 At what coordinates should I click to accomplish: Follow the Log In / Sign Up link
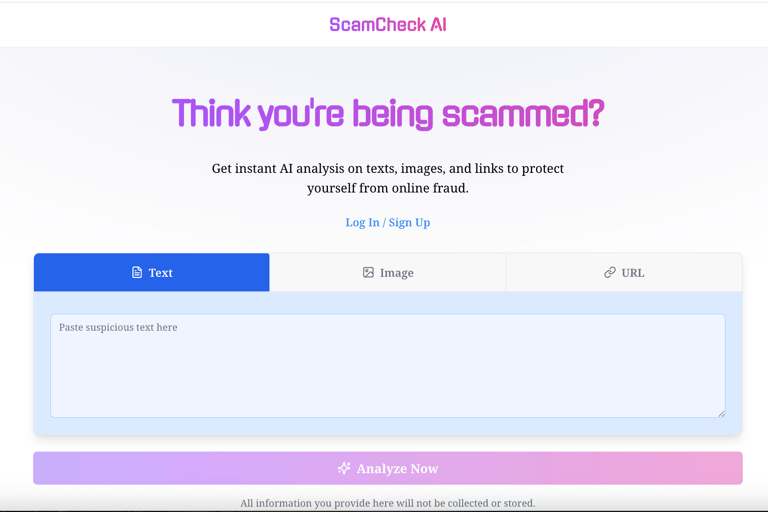click(388, 222)
